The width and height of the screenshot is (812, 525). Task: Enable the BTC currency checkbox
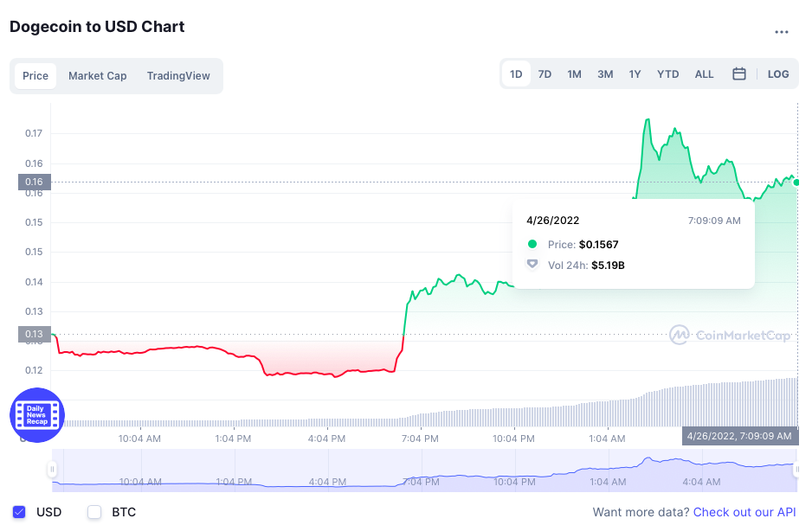point(95,512)
